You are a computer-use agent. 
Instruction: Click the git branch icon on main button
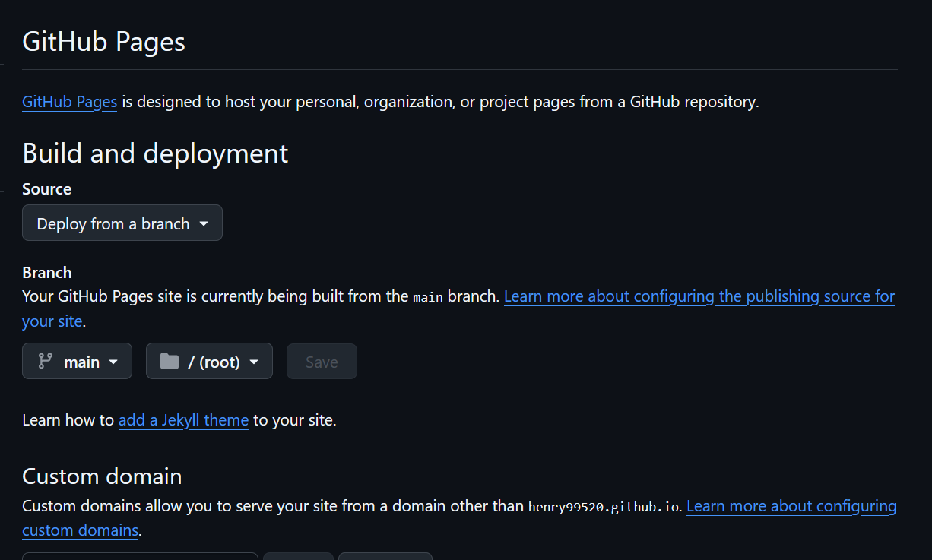(x=45, y=362)
